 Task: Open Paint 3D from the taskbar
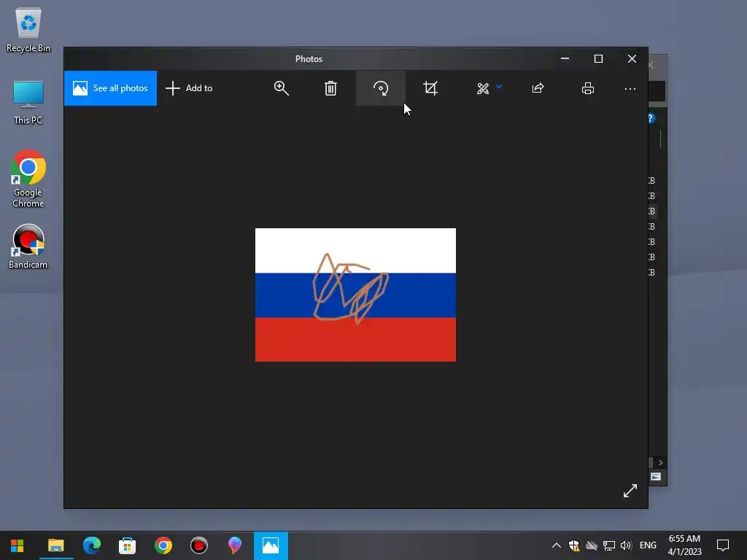tap(234, 545)
